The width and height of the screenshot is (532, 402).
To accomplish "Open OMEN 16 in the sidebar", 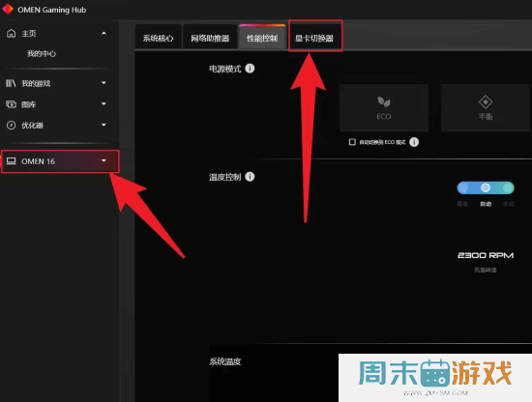I will pyautogui.click(x=60, y=161).
